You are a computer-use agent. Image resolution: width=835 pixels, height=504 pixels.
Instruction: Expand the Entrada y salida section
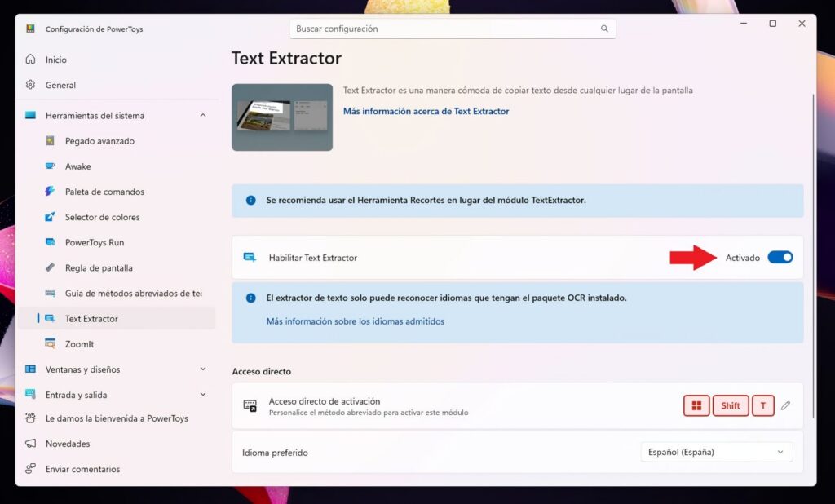click(203, 395)
